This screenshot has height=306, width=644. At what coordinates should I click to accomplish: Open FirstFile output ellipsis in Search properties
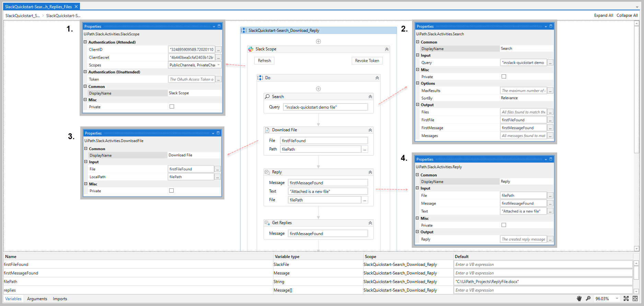[550, 120]
